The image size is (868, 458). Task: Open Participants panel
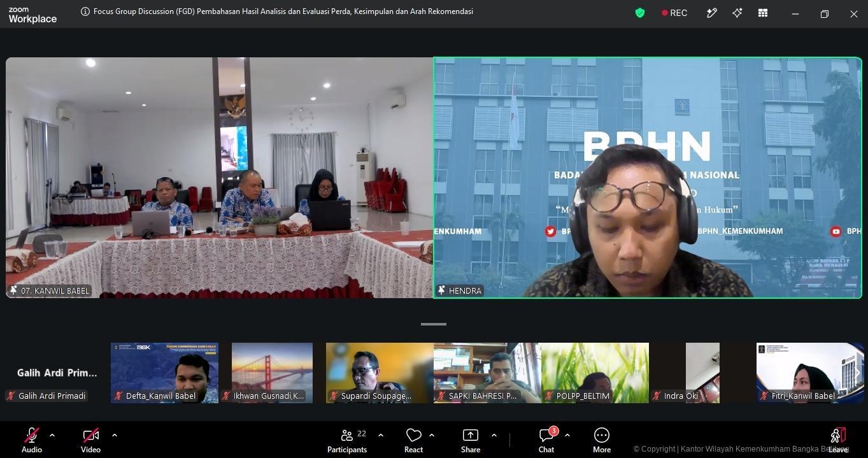(x=347, y=440)
